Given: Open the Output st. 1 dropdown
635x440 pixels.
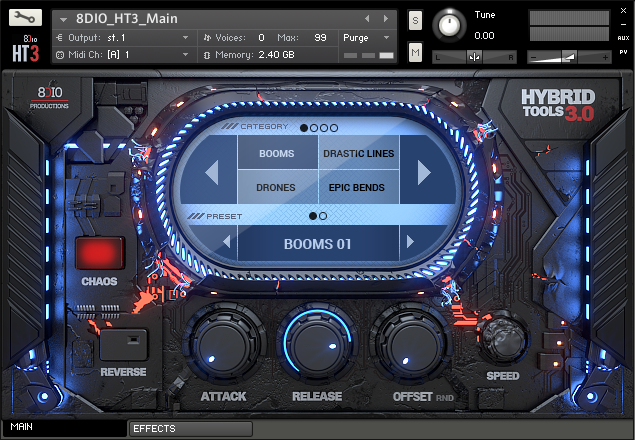Looking at the screenshot, I should (x=185, y=38).
